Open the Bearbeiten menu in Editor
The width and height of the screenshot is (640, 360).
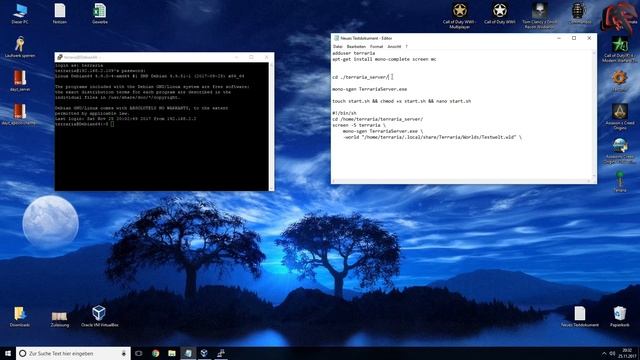pyautogui.click(x=356, y=47)
